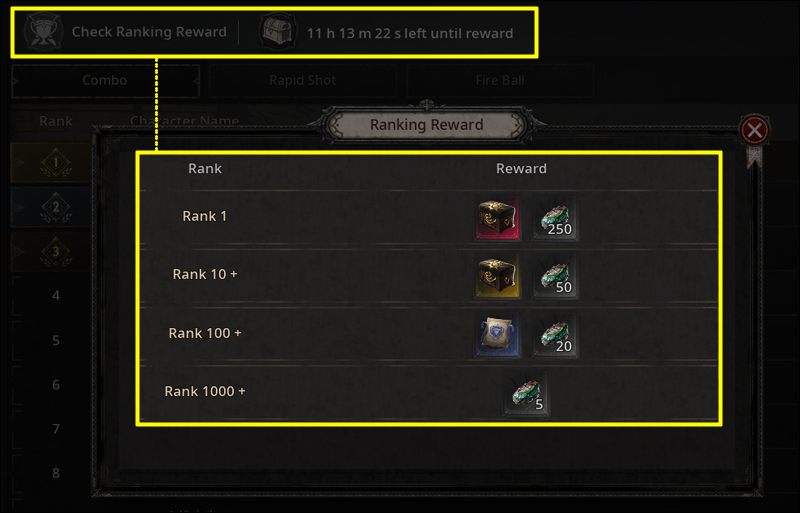This screenshot has height=513, width=800.
Task: Click the Rank 1 red treasure chest reward
Action: point(497,218)
